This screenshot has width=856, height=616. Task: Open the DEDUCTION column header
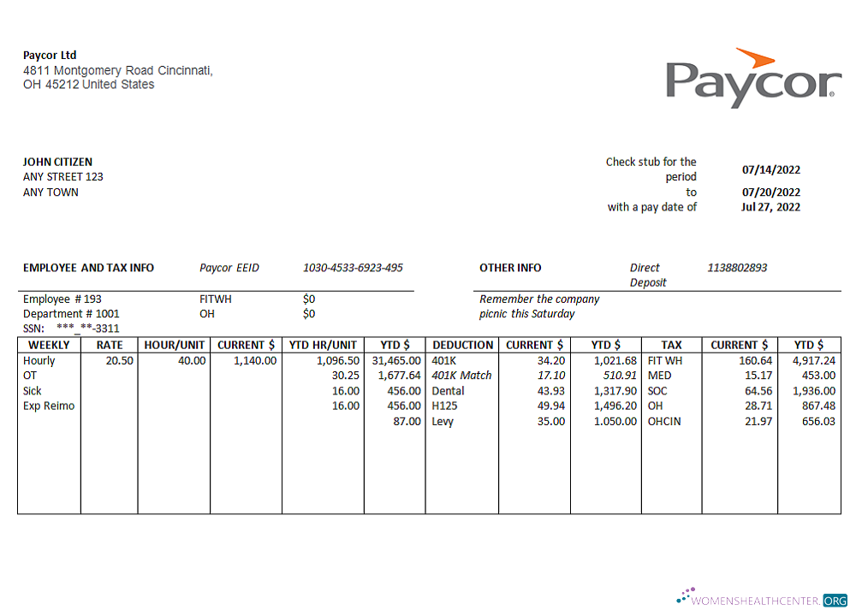462,345
